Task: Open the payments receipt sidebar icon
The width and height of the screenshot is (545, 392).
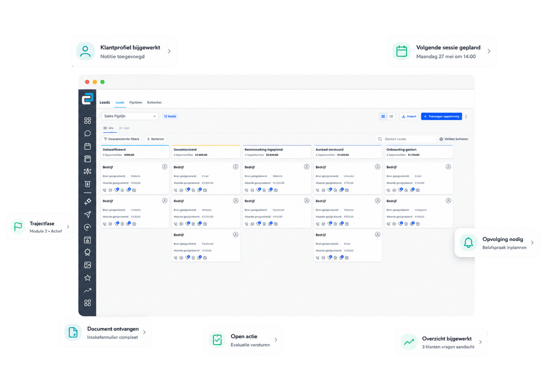Action: pos(88,184)
